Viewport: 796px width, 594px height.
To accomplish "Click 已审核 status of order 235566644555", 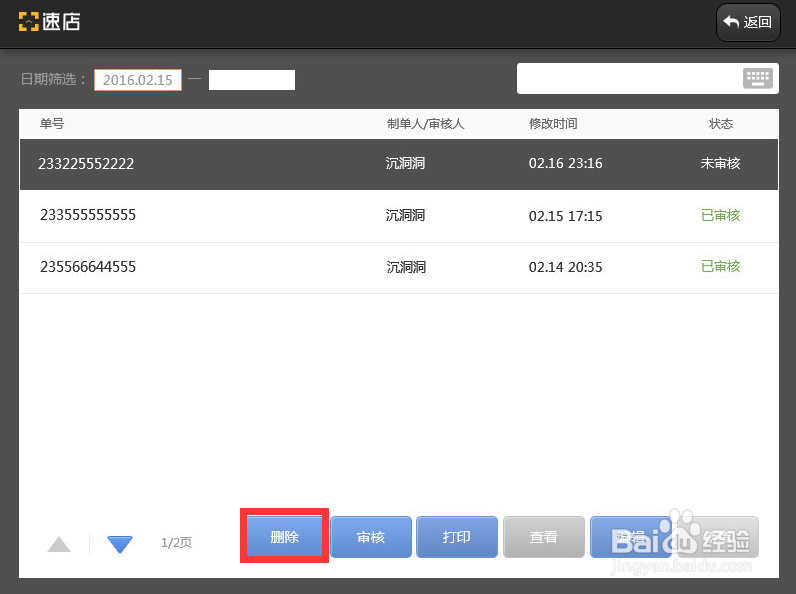I will pos(720,266).
